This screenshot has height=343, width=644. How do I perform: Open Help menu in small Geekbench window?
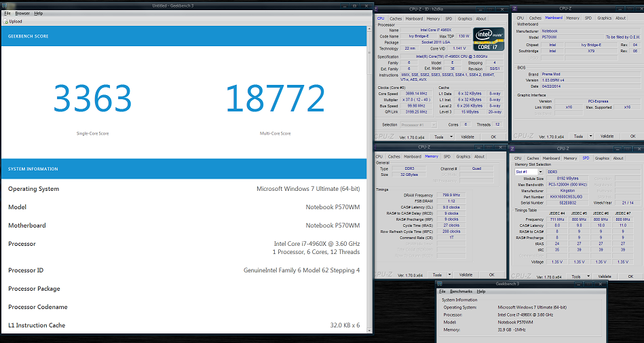point(481,291)
